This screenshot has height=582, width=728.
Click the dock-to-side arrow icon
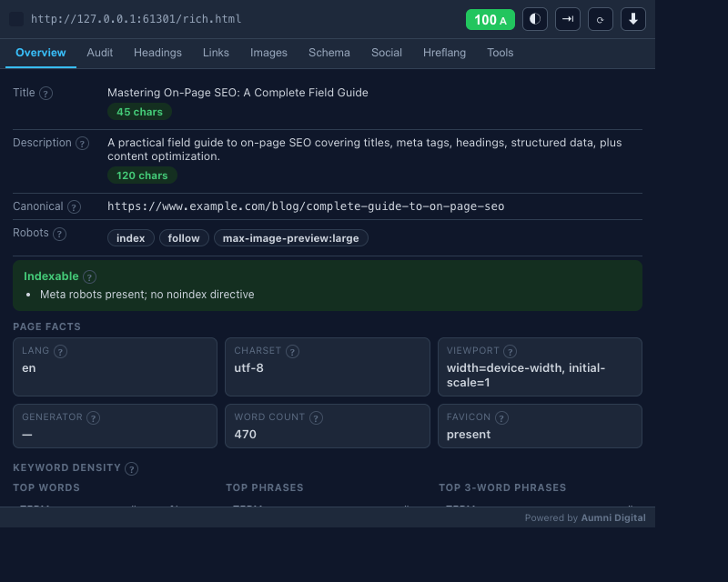tap(567, 19)
